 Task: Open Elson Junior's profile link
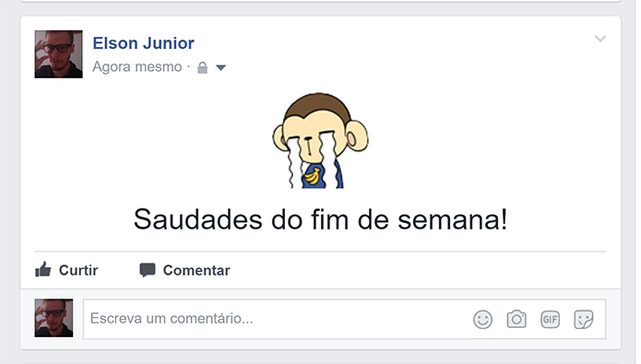144,43
